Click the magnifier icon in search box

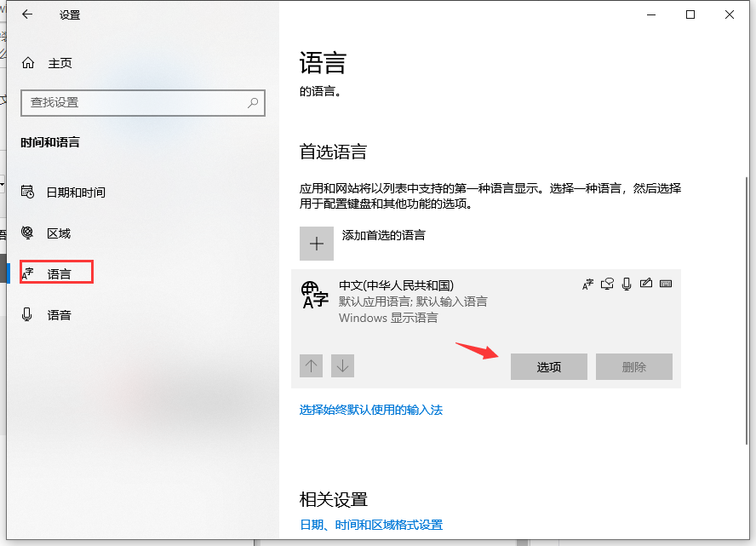point(253,102)
